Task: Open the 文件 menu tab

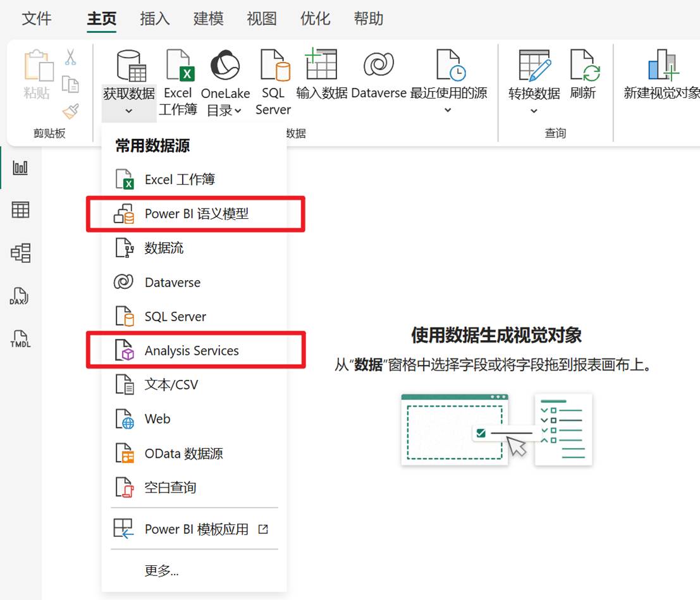Action: pyautogui.click(x=37, y=19)
